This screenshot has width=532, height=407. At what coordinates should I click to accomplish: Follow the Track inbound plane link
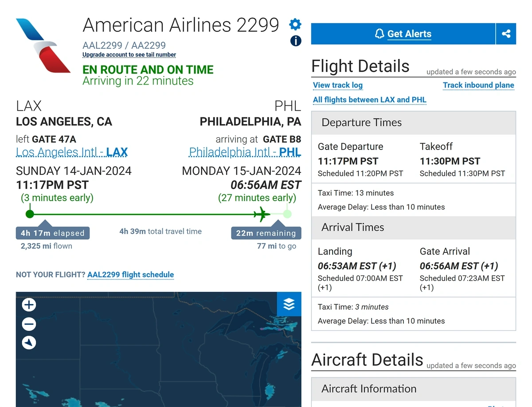point(478,85)
